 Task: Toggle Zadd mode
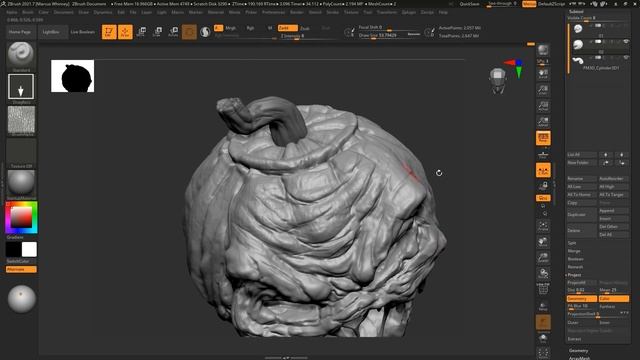pos(288,28)
